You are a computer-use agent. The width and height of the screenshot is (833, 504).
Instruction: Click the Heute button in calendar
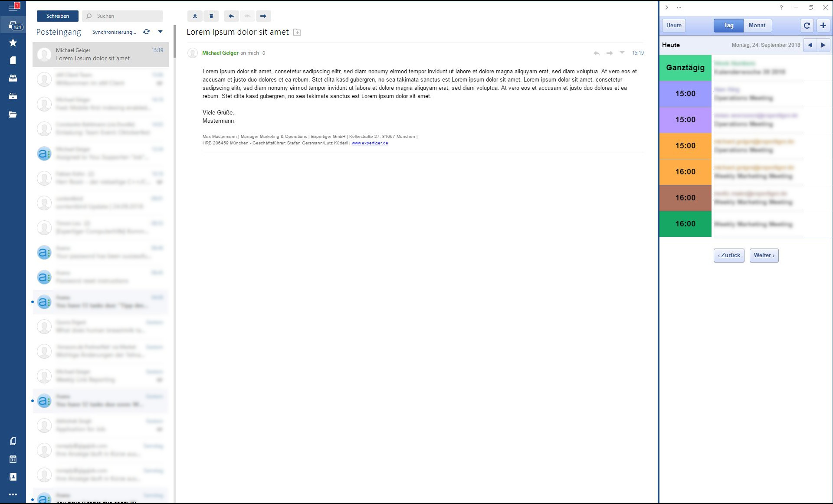[674, 25]
